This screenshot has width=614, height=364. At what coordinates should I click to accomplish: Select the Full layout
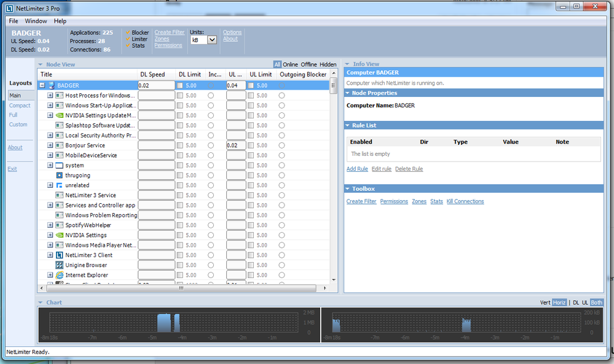14,115
